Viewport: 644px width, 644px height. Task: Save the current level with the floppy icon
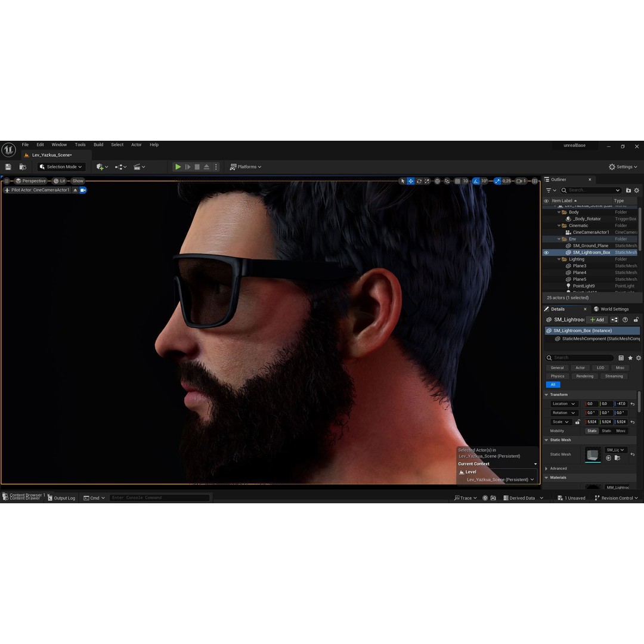click(8, 167)
